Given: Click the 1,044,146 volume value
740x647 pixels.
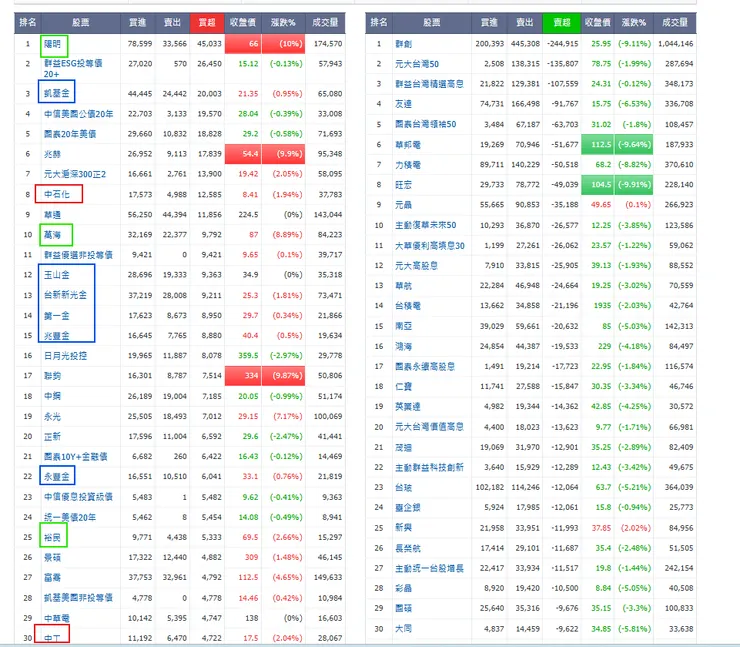Looking at the screenshot, I should 675,44.
